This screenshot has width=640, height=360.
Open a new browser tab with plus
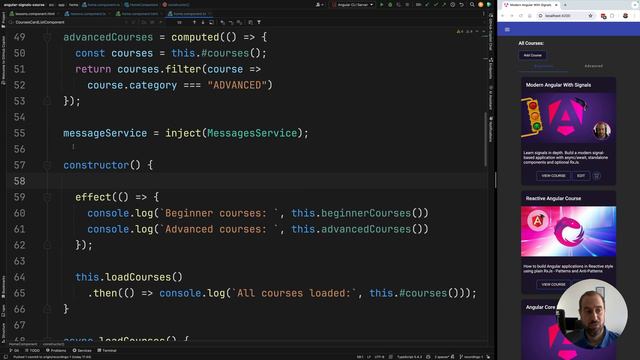pyautogui.click(x=565, y=5)
